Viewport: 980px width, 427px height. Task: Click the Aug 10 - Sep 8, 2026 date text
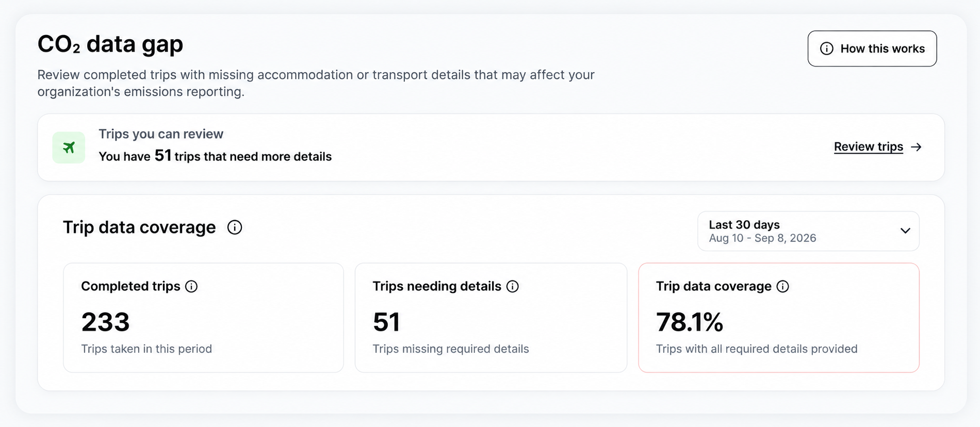[762, 238]
